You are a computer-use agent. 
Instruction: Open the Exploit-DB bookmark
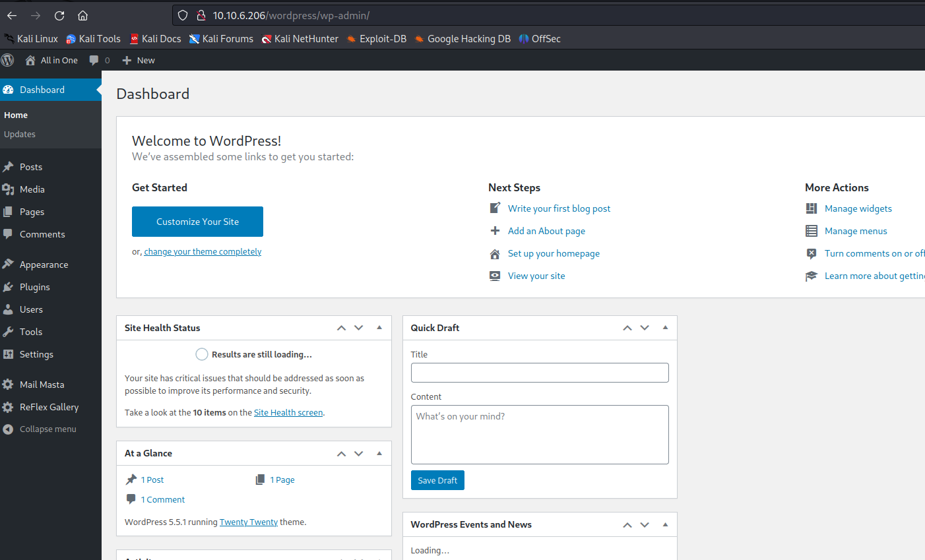[x=376, y=39]
